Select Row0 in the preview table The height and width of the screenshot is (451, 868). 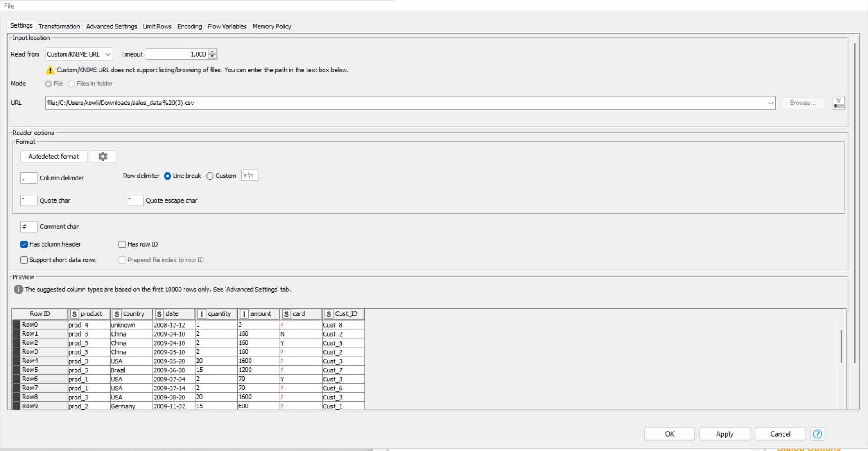pyautogui.click(x=40, y=325)
